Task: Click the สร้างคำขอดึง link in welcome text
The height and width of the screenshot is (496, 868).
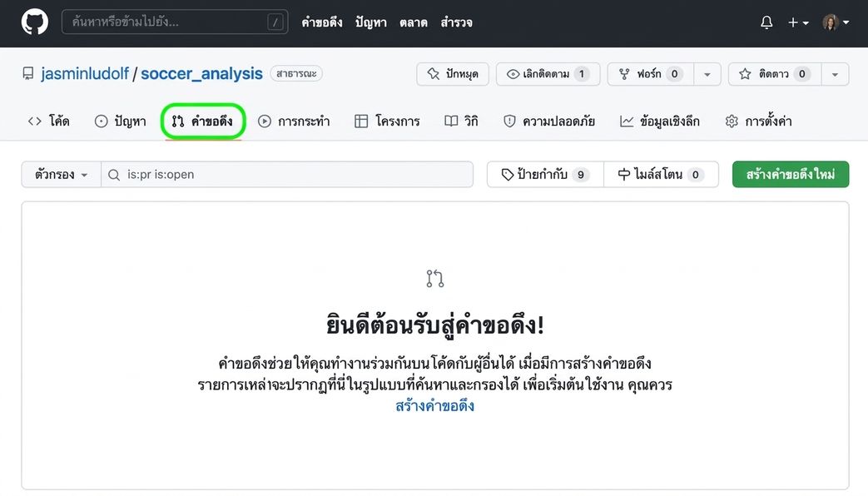Action: coord(435,406)
